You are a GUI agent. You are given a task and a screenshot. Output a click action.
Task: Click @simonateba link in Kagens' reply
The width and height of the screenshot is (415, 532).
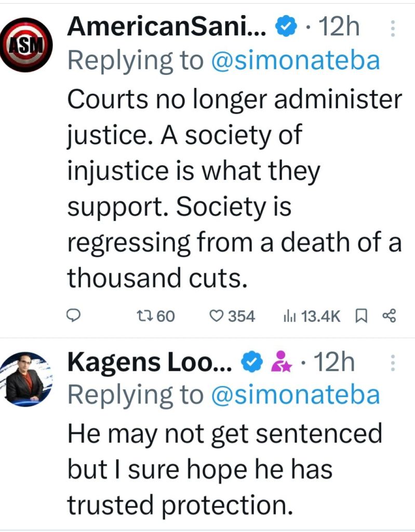[295, 395]
